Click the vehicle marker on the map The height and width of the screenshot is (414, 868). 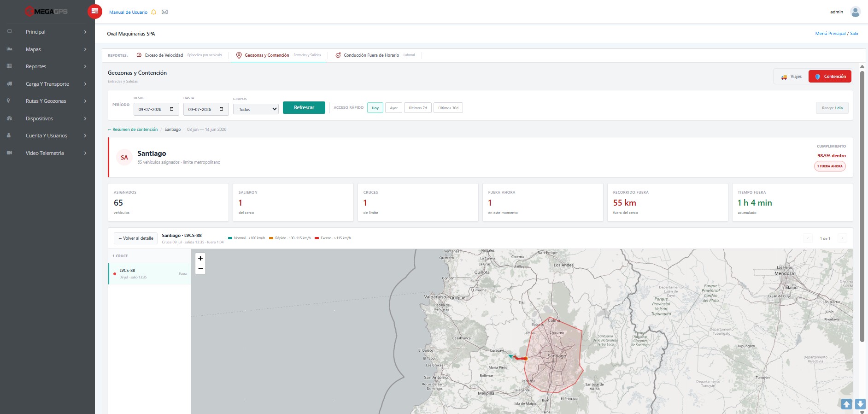tap(510, 356)
